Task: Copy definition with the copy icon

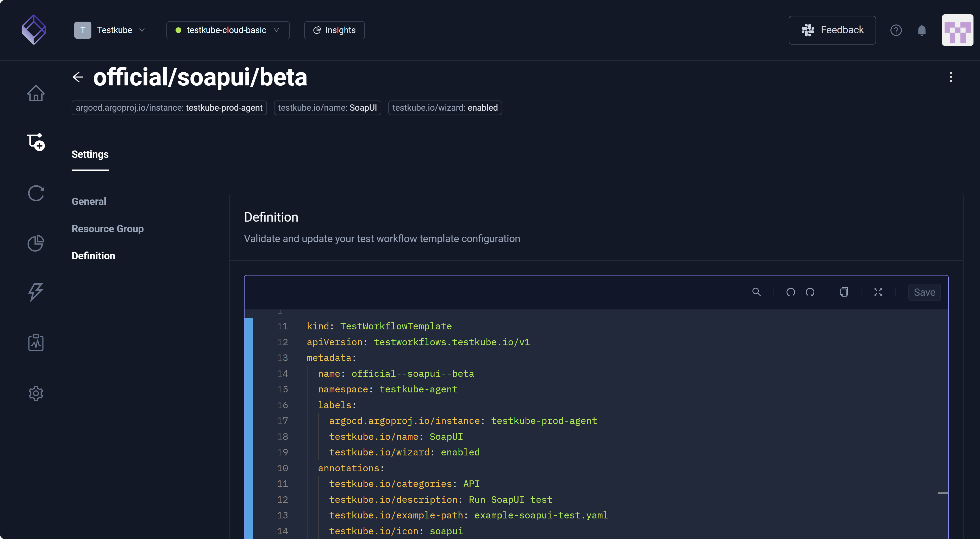Action: 844,292
